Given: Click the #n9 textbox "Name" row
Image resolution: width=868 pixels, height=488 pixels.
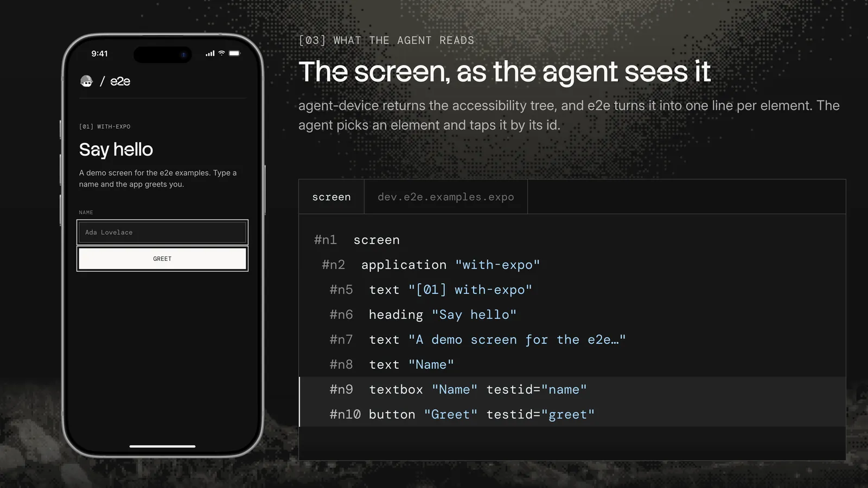Looking at the screenshot, I should pos(572,389).
